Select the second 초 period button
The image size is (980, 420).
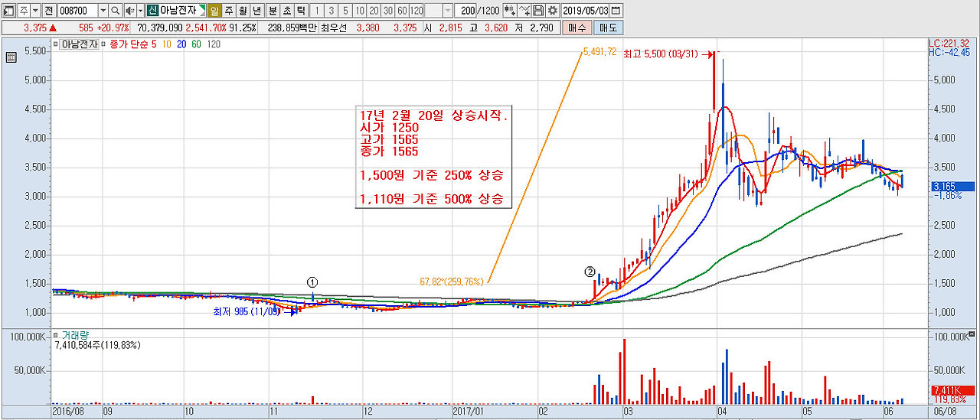(286, 11)
